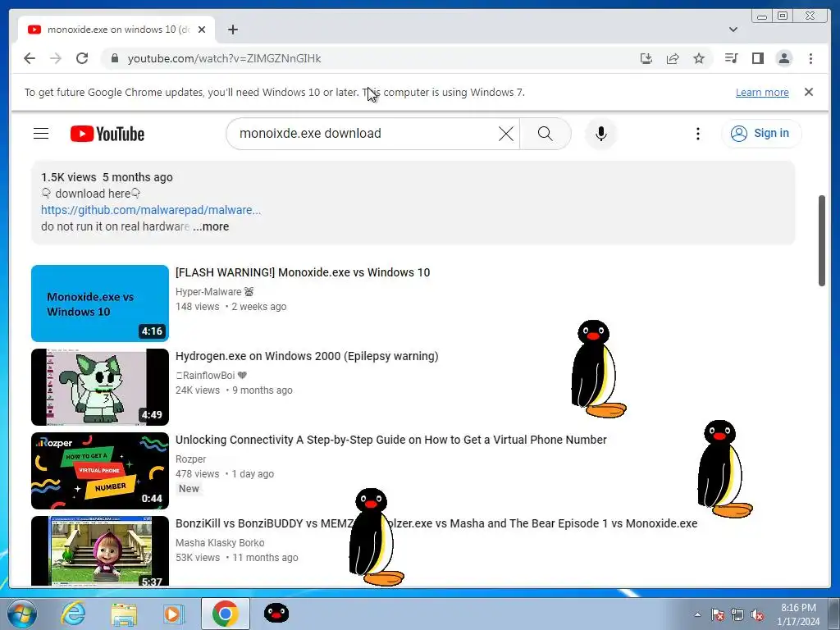The image size is (840, 630).
Task: Click the page vertical scrollbar thumb
Action: pos(822,240)
